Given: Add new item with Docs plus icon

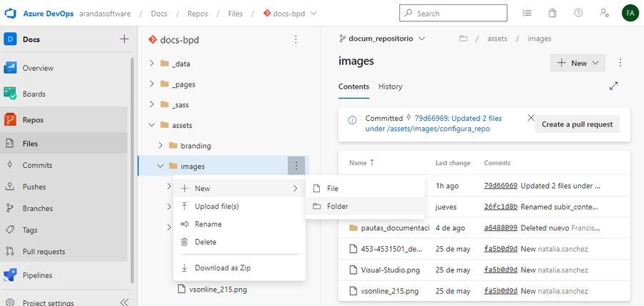Looking at the screenshot, I should [x=124, y=39].
